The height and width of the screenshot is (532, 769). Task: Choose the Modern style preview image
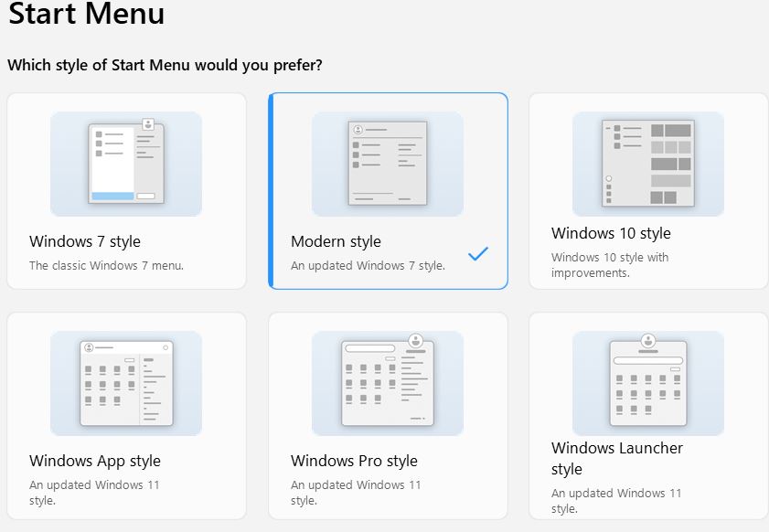[388, 164]
